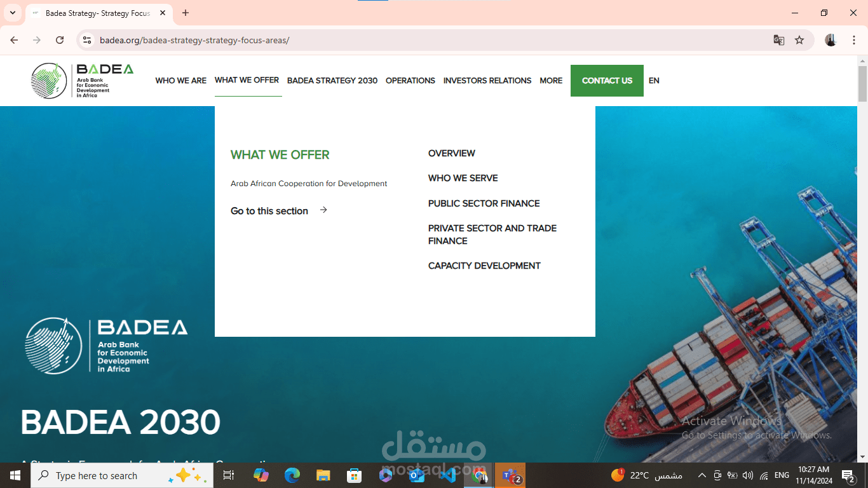Viewport: 868px width, 488px height.
Task: Open the 22°C weather widget
Action: 647,475
